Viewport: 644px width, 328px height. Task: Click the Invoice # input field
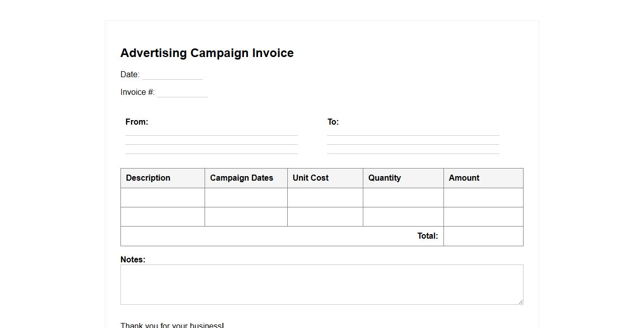[x=182, y=92]
